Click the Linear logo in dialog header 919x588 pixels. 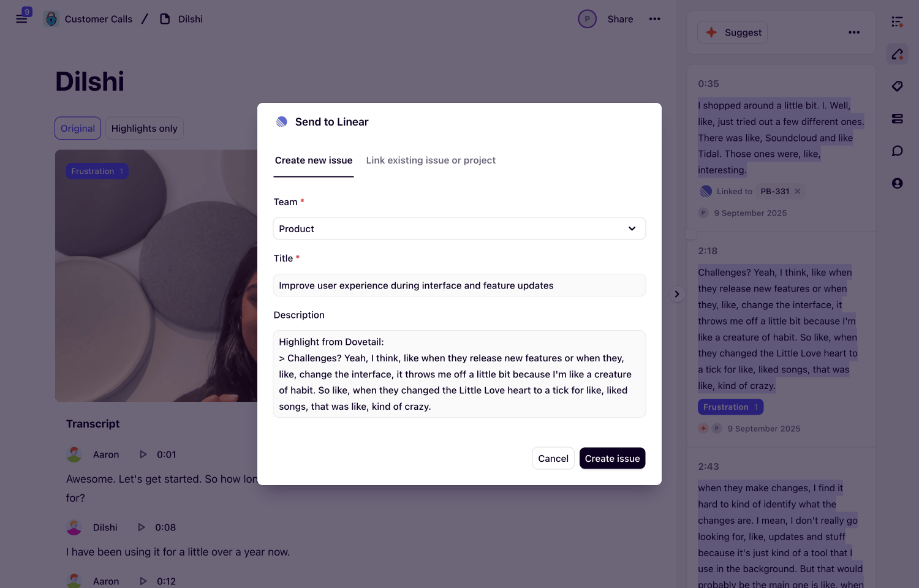tap(282, 122)
